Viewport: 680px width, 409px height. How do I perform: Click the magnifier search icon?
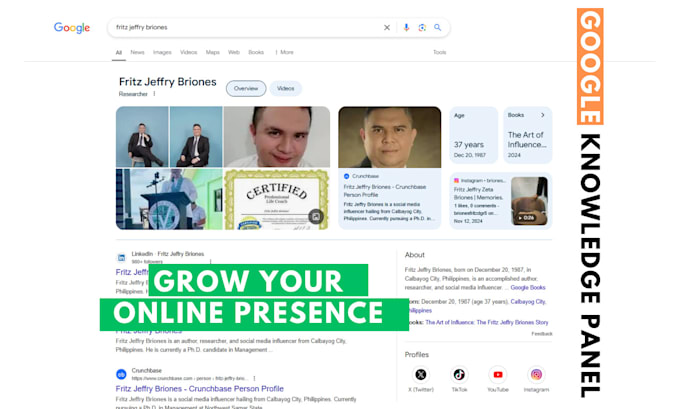pyautogui.click(x=438, y=27)
